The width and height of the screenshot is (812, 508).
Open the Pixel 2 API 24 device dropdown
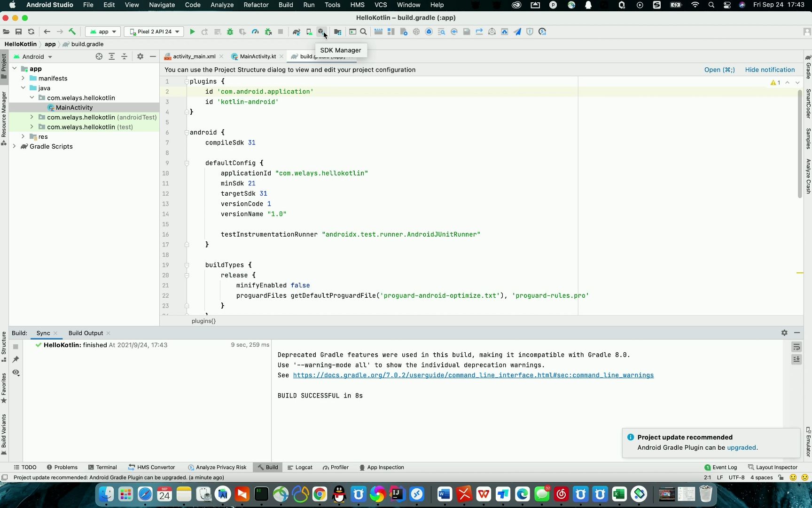[154, 32]
